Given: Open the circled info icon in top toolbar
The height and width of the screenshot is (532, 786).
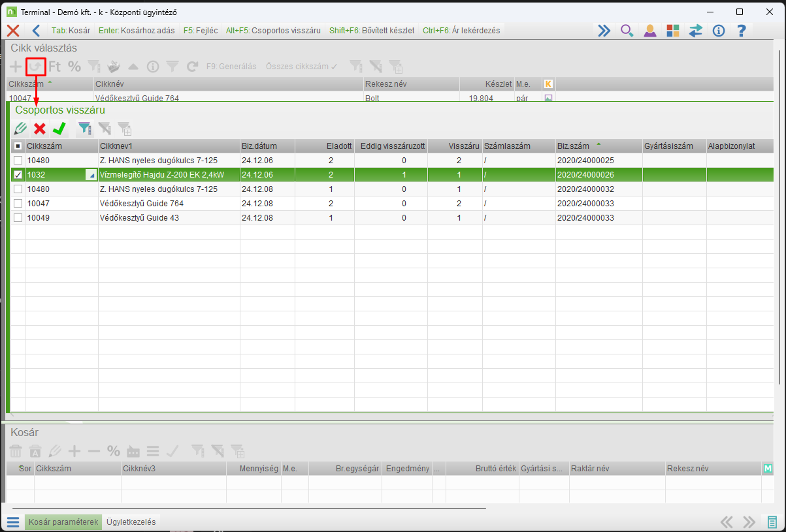Looking at the screenshot, I should 719,30.
